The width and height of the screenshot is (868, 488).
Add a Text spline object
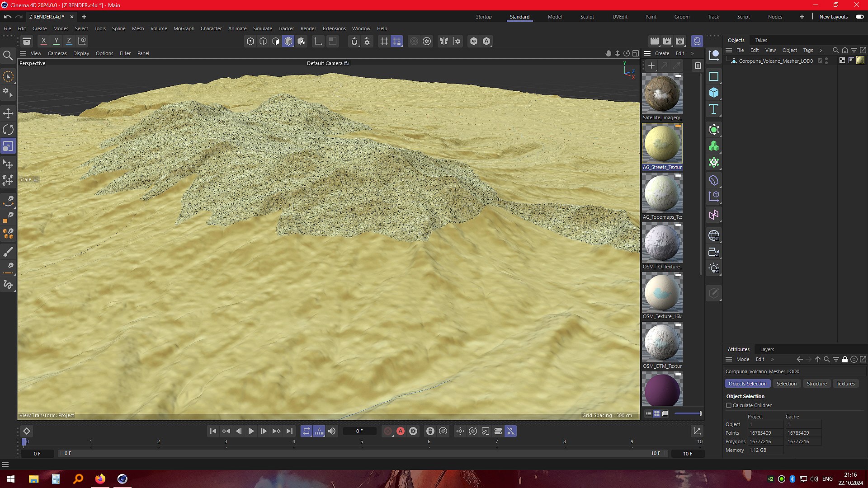(x=714, y=109)
